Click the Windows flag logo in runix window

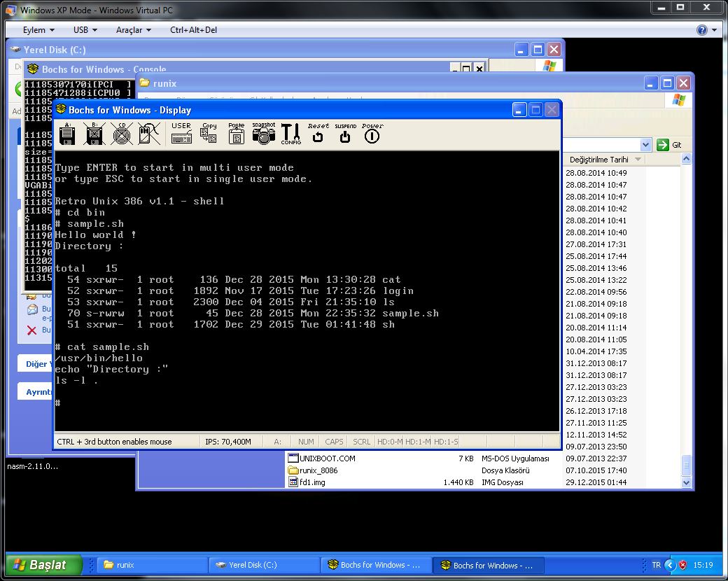click(678, 99)
